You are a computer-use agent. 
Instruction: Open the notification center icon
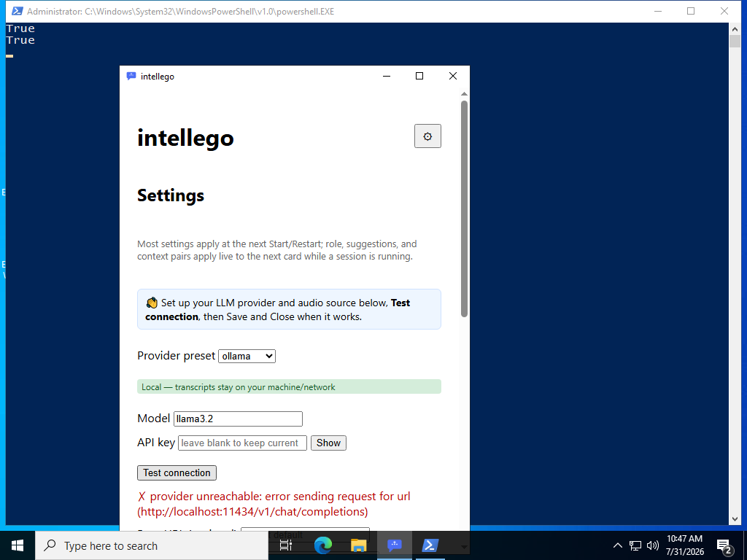(724, 546)
